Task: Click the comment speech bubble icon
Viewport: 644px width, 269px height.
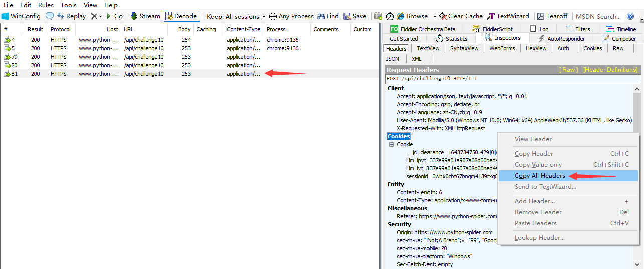Action: (50, 16)
